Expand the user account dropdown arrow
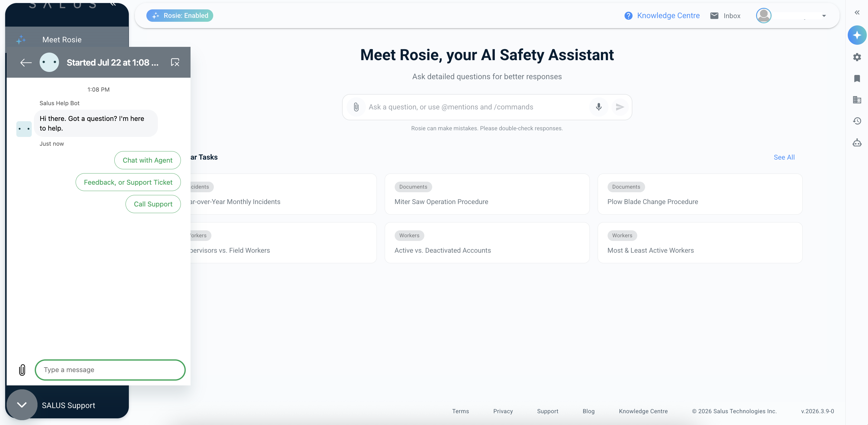868x425 pixels. [x=824, y=16]
